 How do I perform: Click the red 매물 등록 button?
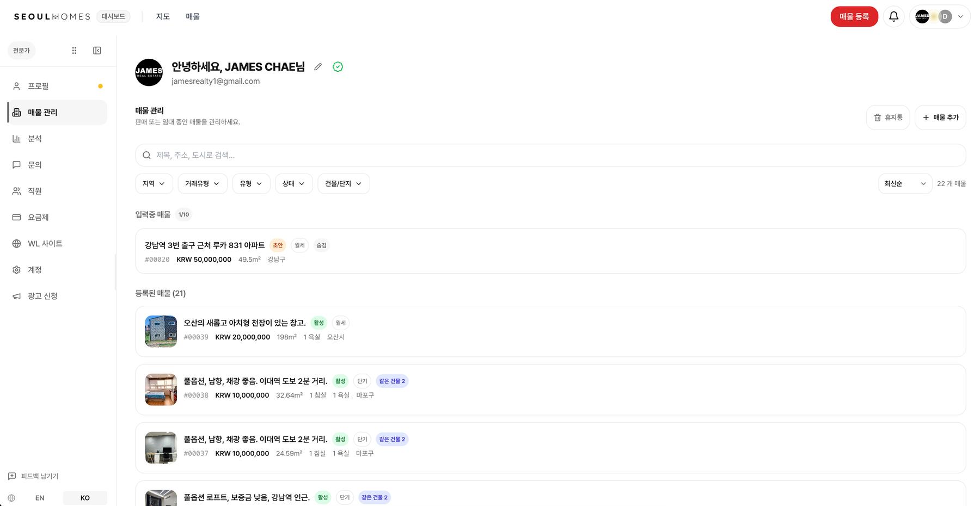point(854,17)
